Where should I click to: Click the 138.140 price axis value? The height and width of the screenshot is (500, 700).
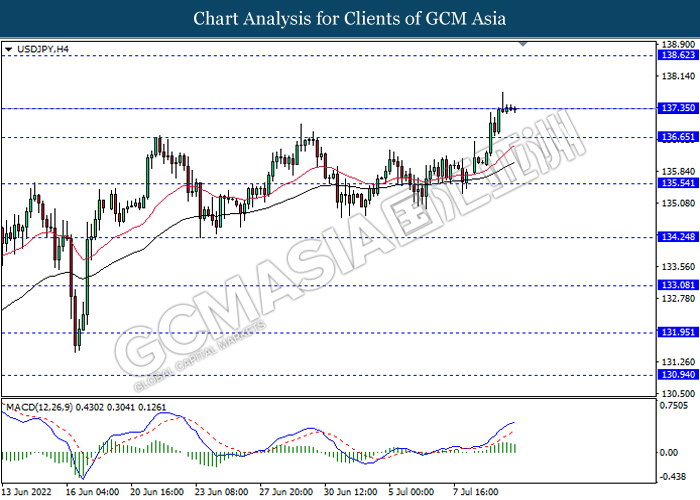[x=678, y=76]
